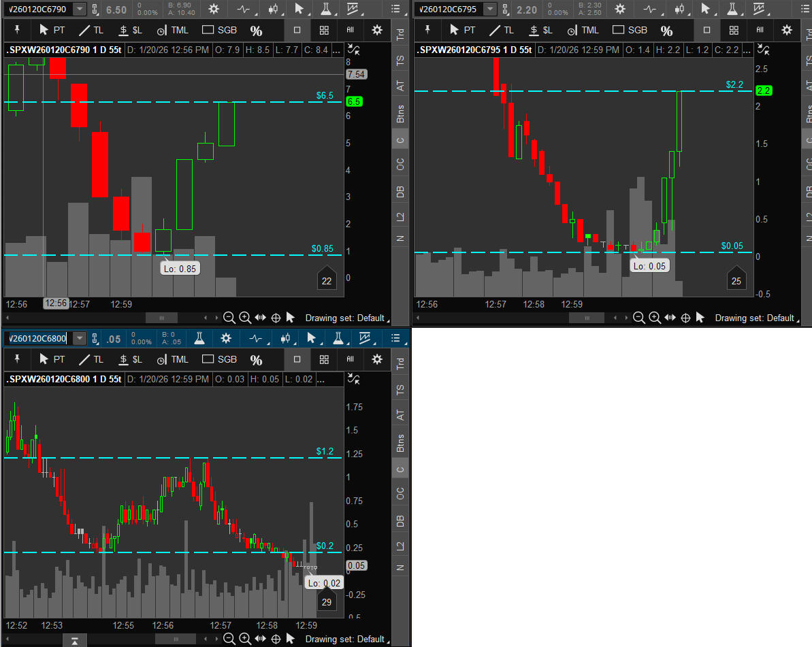This screenshot has width=812, height=647.
Task: Pick the SGB rectangle tool in C6800 chart
Action: pyautogui.click(x=219, y=359)
